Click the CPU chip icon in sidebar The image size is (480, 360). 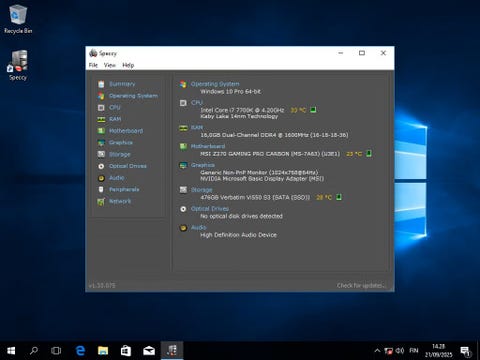click(101, 108)
